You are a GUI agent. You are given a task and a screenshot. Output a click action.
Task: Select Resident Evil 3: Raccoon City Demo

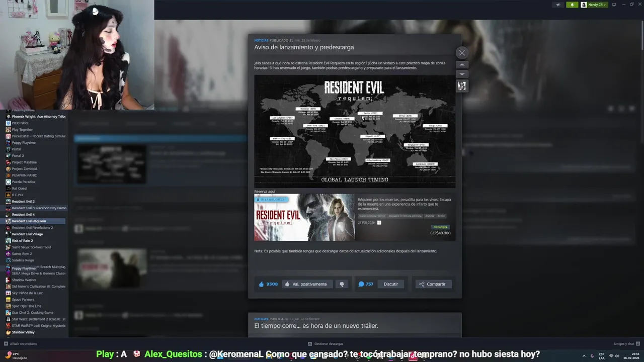click(x=35, y=208)
